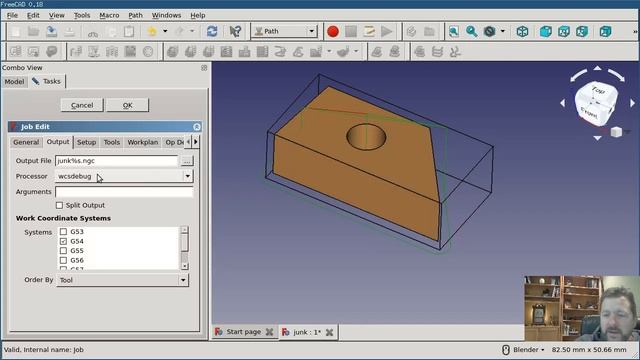Click Systems list scrollbar thumb
The height and width of the screenshot is (360, 640).
pos(184,243)
